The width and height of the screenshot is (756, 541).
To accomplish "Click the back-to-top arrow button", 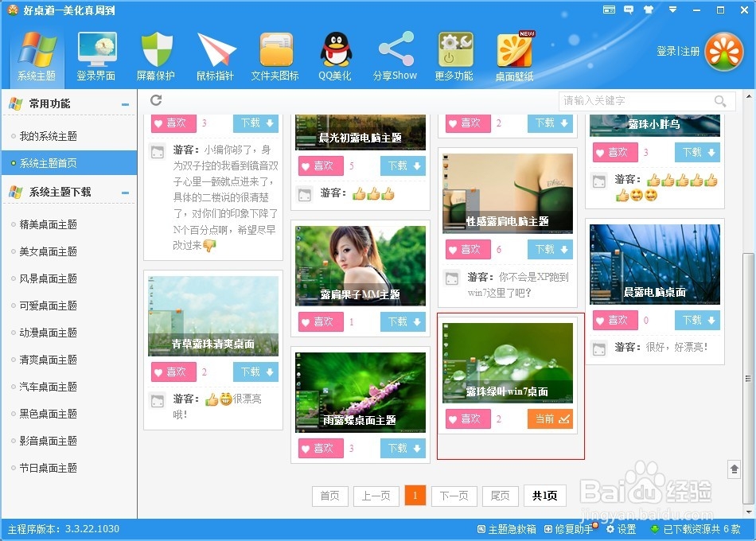I will 735,469.
